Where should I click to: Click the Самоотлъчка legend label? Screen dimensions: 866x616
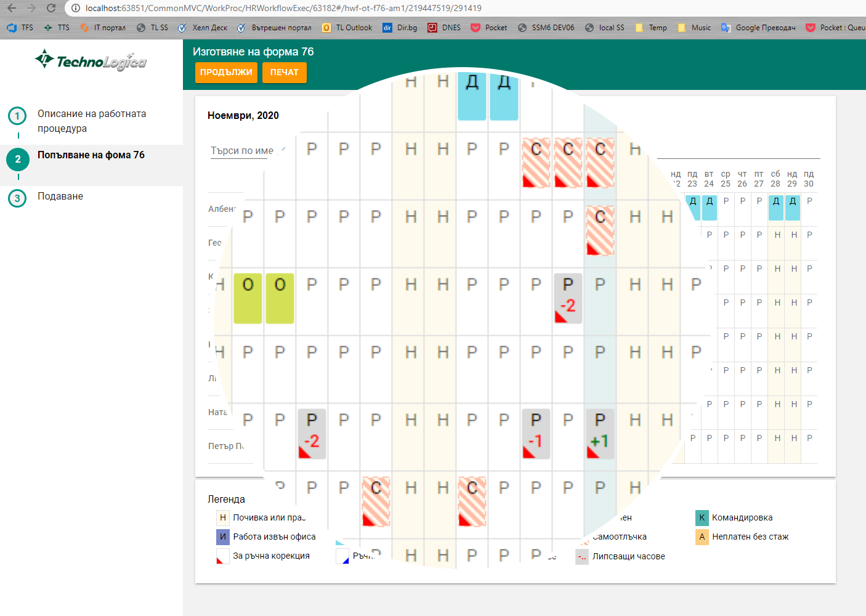coord(619,537)
